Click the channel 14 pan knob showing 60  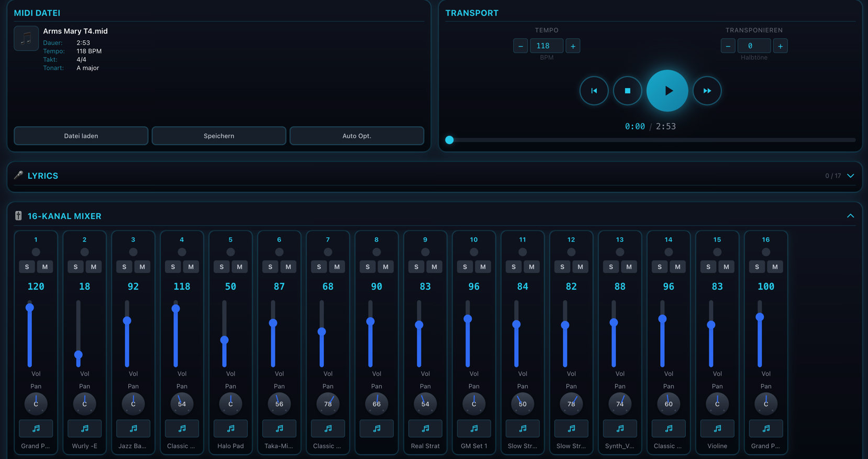[x=669, y=404]
